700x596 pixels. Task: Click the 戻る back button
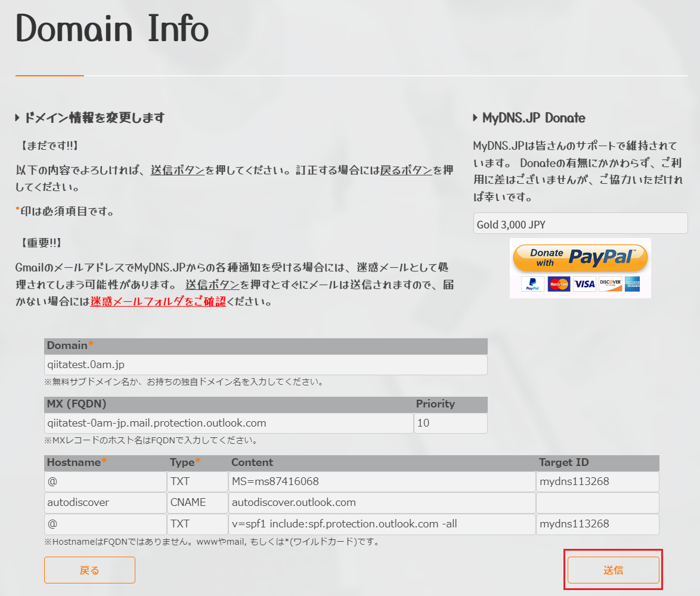[89, 570]
